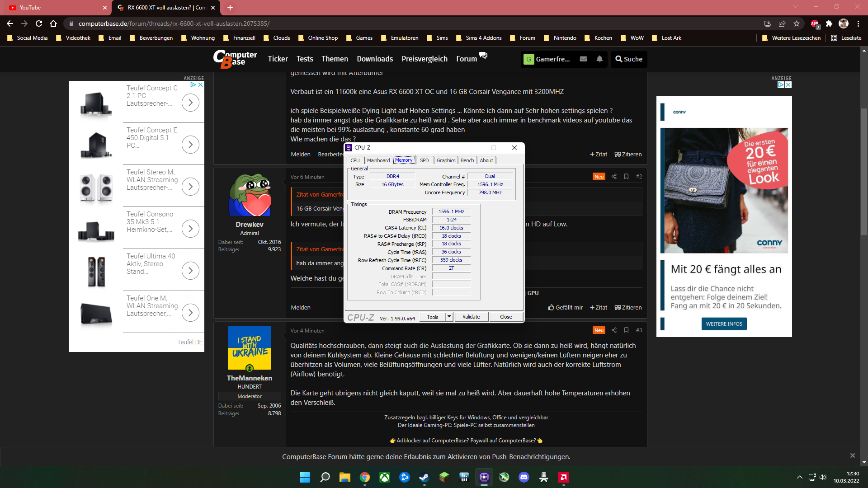
Task: Click the WEITERE INFOS ad button
Action: [724, 324]
